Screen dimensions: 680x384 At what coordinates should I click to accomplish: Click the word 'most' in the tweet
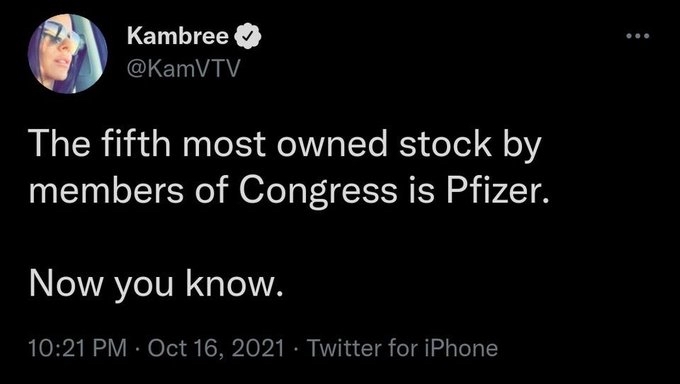[x=223, y=146]
